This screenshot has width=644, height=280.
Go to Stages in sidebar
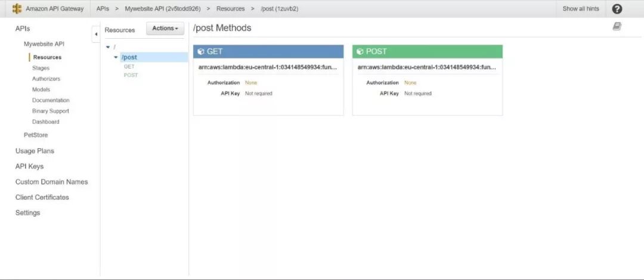click(x=41, y=68)
